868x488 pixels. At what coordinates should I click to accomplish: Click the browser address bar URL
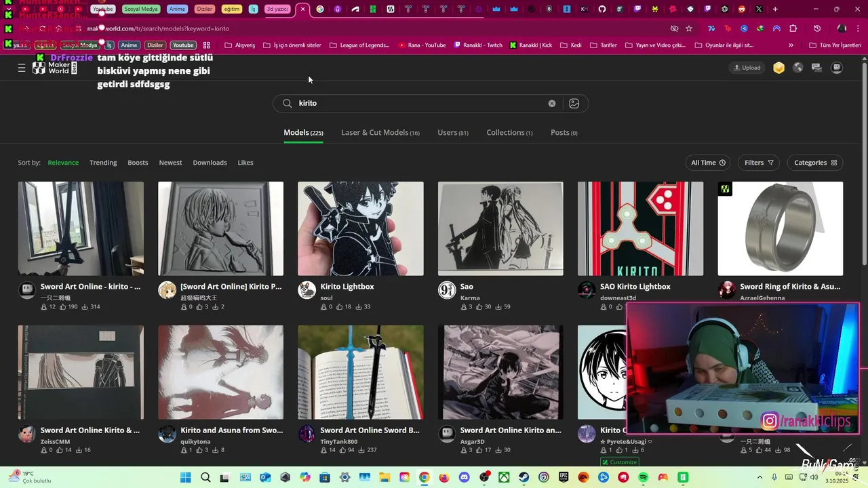coord(158,28)
